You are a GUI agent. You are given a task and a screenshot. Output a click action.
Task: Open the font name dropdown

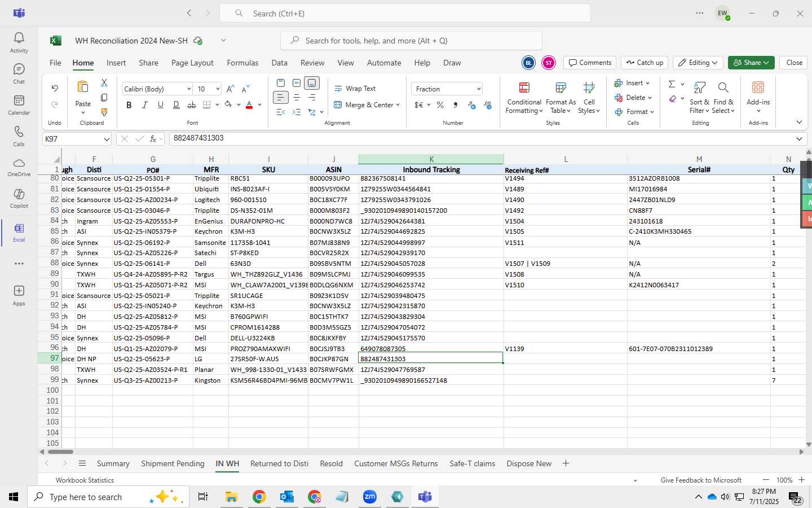pos(188,89)
